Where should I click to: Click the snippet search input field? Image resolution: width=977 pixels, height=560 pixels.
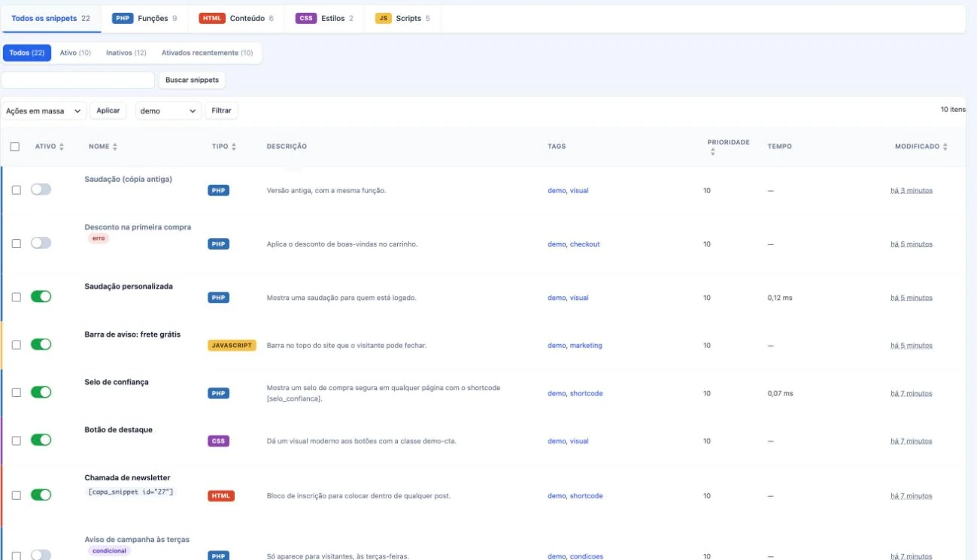coord(78,80)
